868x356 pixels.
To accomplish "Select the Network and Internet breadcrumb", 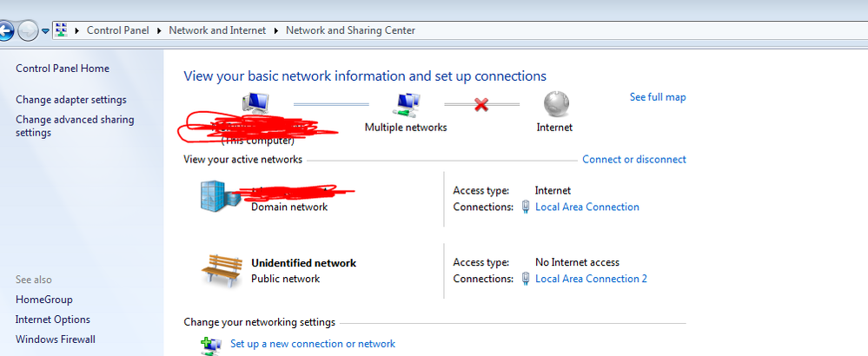I will click(x=219, y=30).
